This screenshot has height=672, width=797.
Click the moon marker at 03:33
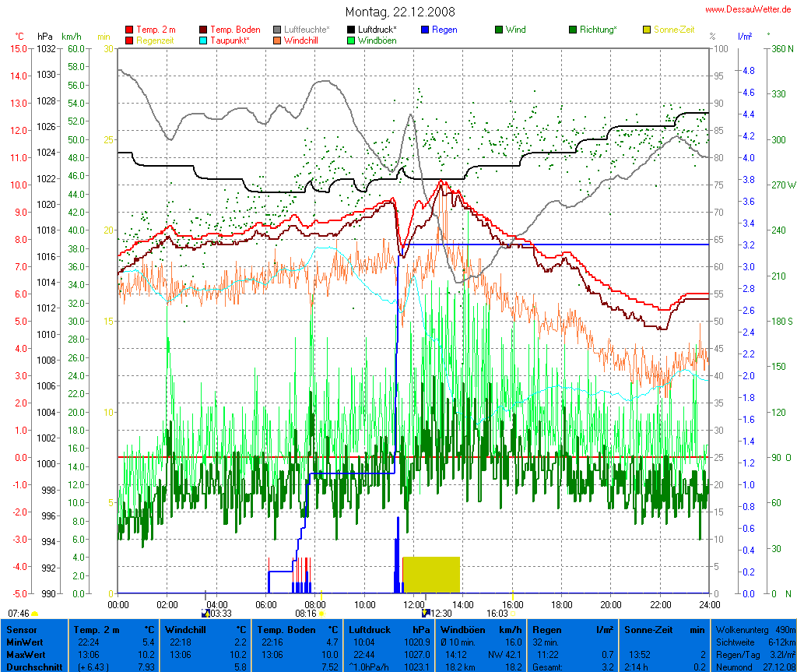(205, 613)
